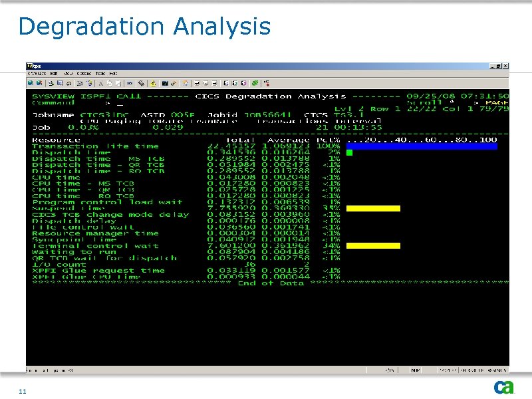Open the Options menu

point(84,73)
